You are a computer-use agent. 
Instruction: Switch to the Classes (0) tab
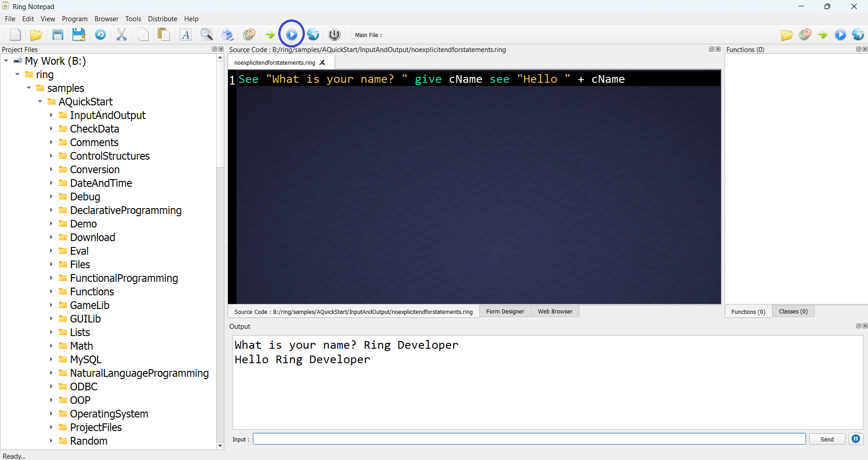pos(792,311)
